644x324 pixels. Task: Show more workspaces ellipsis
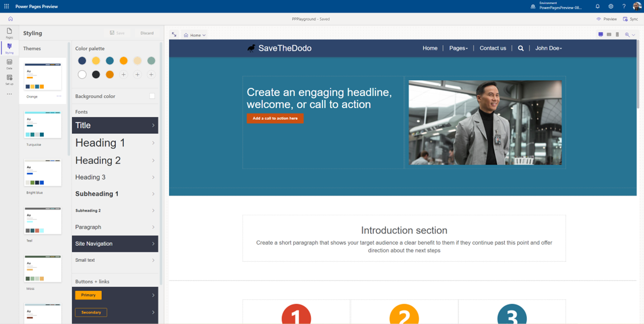click(9, 94)
